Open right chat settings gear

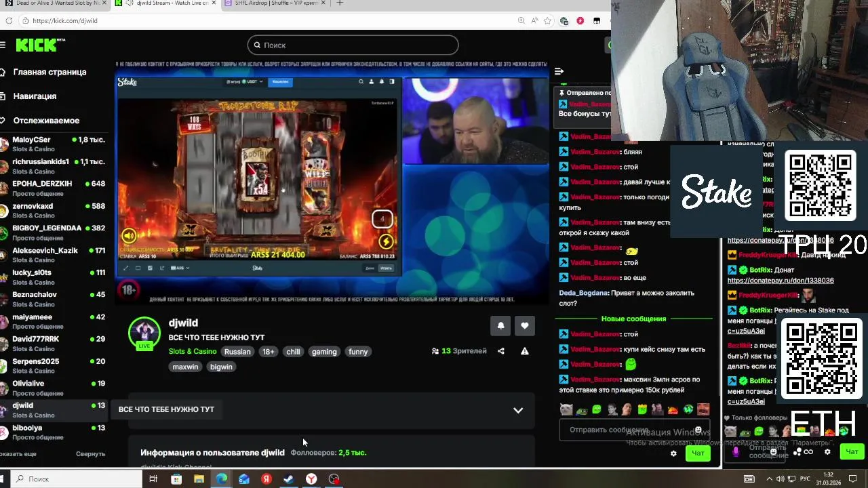(827, 451)
